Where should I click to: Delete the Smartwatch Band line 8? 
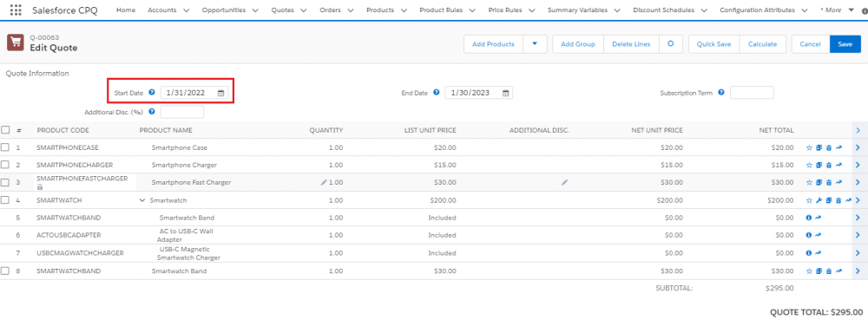829,271
